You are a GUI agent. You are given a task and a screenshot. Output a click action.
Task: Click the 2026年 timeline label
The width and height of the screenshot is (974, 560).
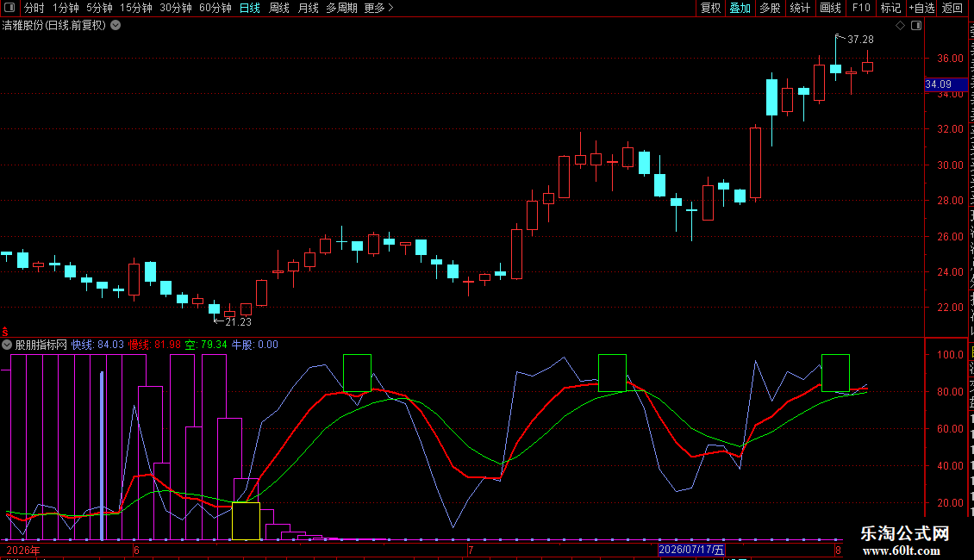(23, 550)
